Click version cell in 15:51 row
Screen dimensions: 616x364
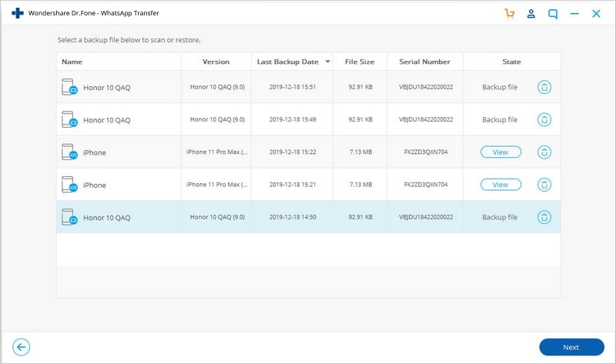[217, 87]
